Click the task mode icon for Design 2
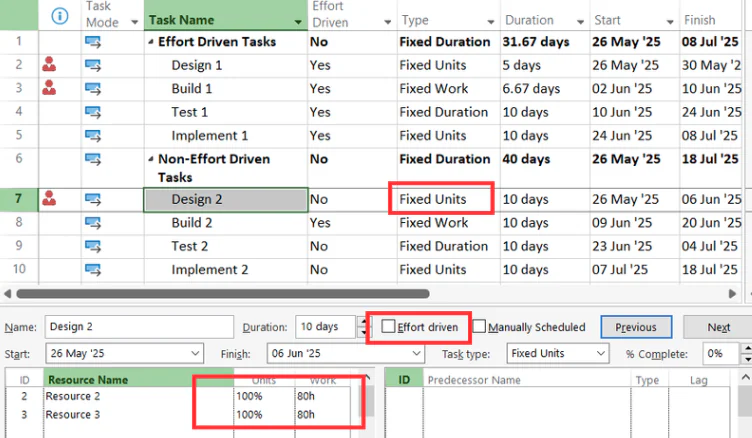 pos(93,199)
